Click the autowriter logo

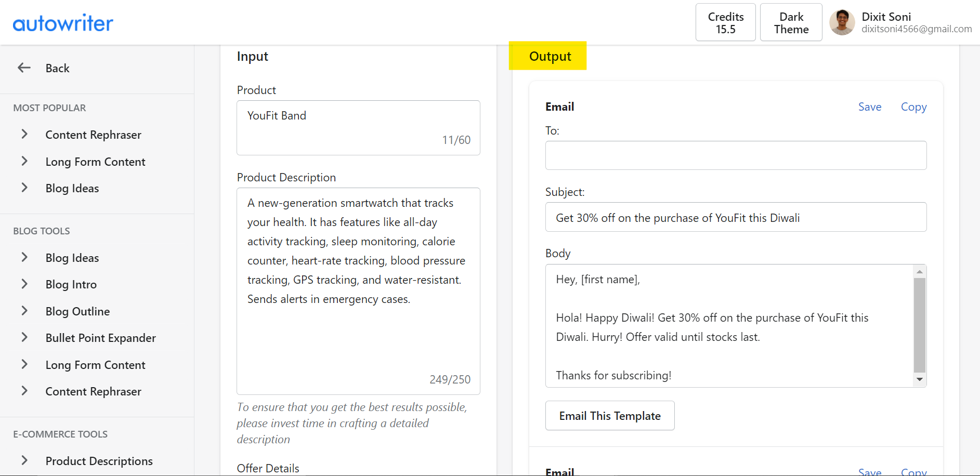[63, 23]
